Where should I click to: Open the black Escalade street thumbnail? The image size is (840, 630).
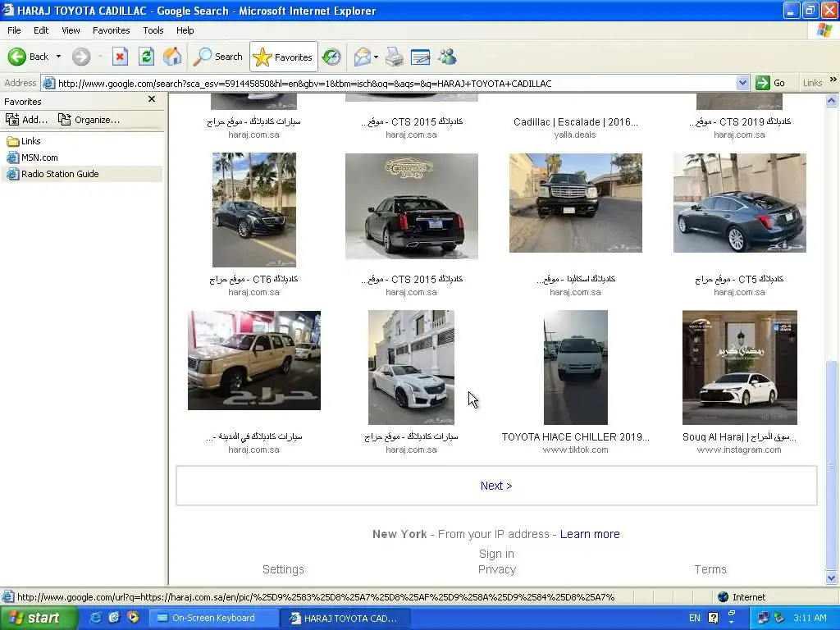click(x=575, y=203)
